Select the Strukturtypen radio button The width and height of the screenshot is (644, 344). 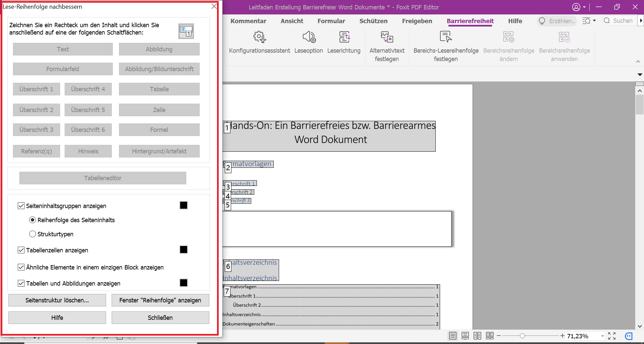coord(33,234)
